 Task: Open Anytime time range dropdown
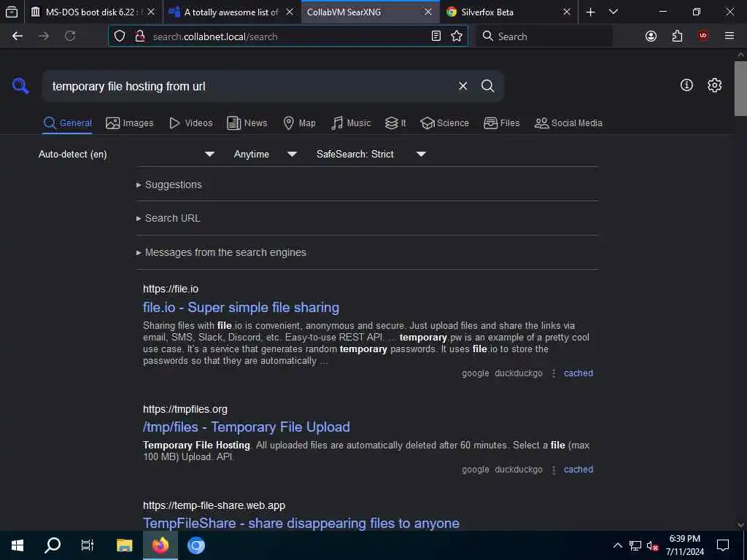point(266,155)
